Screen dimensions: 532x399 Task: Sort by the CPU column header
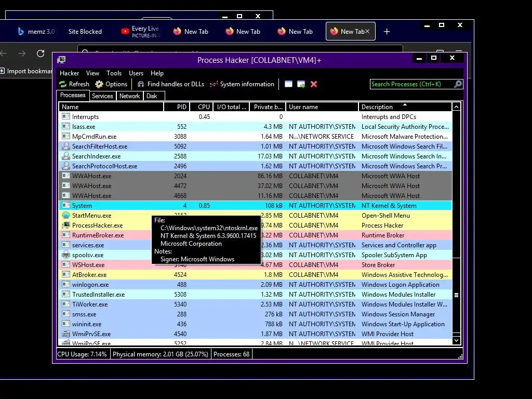(202, 107)
